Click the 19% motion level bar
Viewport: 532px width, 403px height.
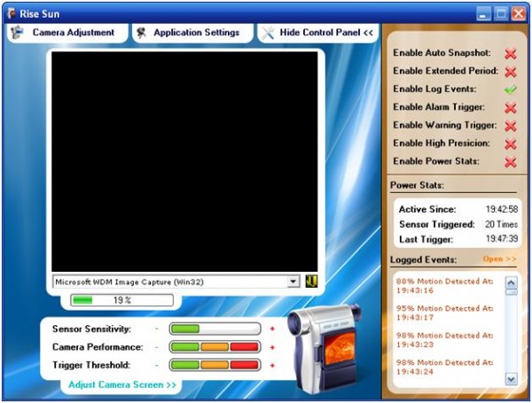(x=121, y=300)
